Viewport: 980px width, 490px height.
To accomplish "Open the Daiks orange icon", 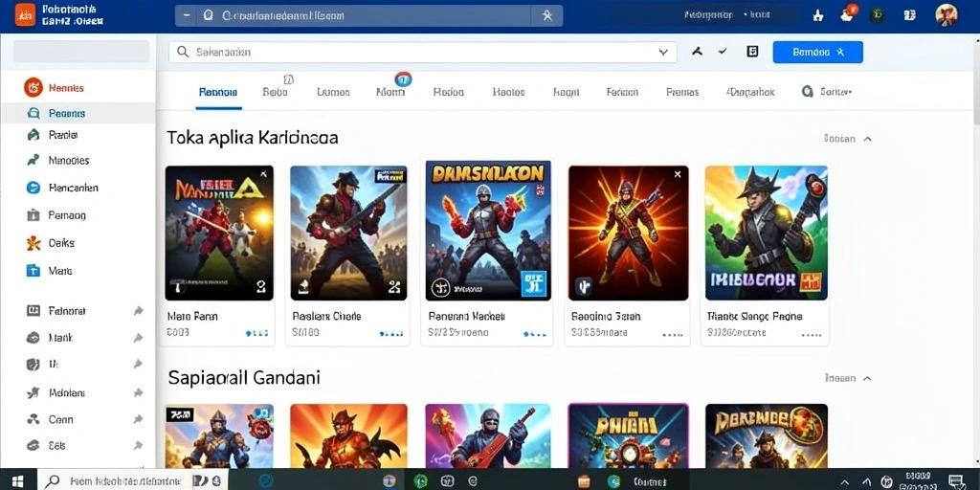I will (33, 243).
